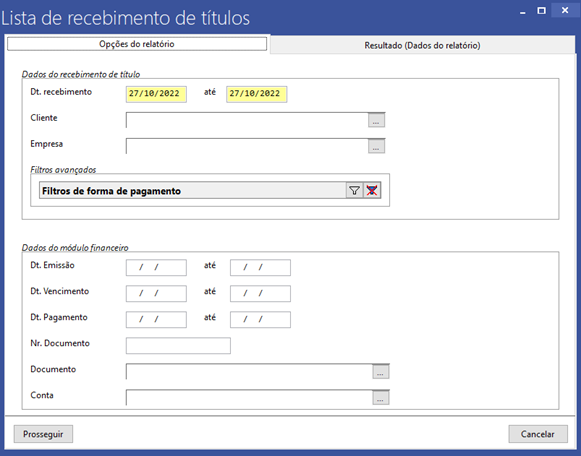This screenshot has width=581, height=456.
Task: Open Cliente lookup ellipsis button
Action: tap(376, 120)
